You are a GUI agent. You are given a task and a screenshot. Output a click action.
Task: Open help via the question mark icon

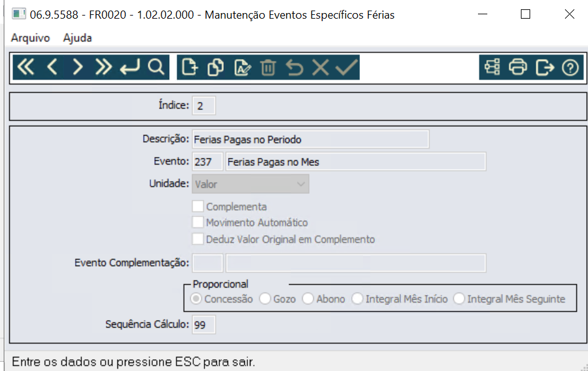(x=571, y=68)
